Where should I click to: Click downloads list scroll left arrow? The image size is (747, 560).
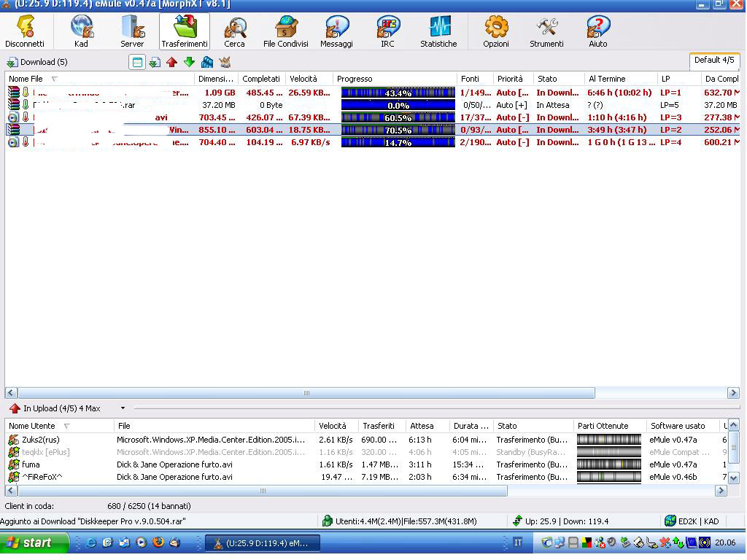click(x=12, y=393)
